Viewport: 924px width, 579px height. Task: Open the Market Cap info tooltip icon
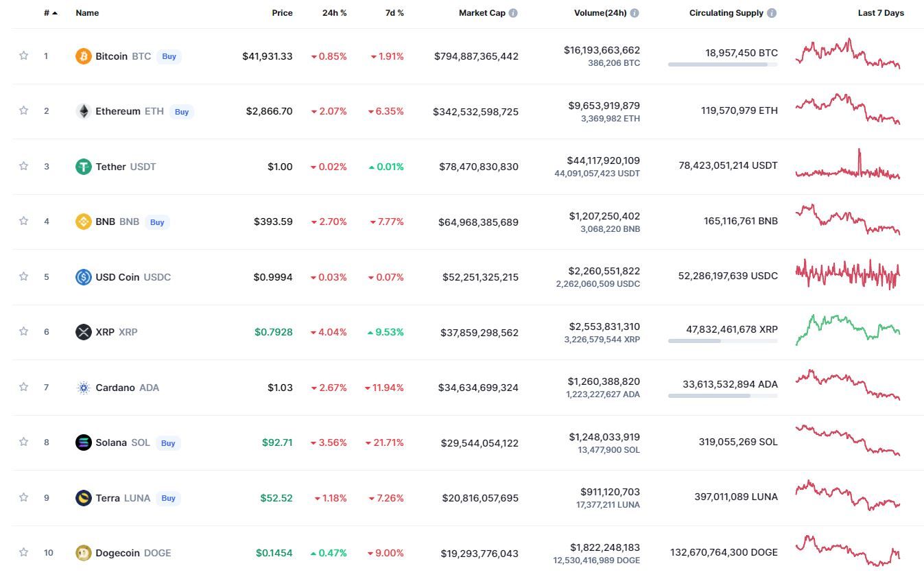(x=513, y=13)
